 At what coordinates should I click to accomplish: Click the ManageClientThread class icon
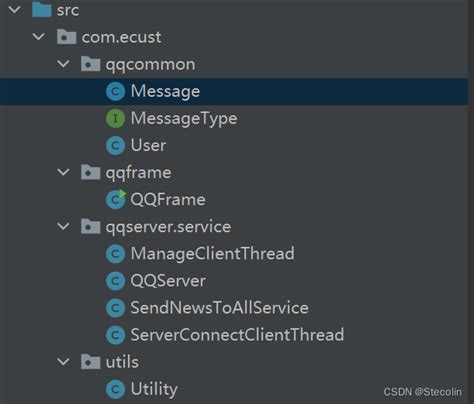pos(115,254)
